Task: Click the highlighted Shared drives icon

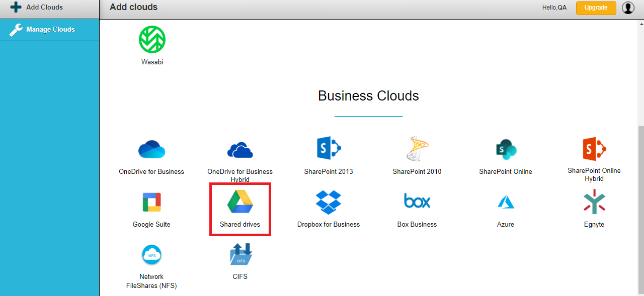Action: 240,203
